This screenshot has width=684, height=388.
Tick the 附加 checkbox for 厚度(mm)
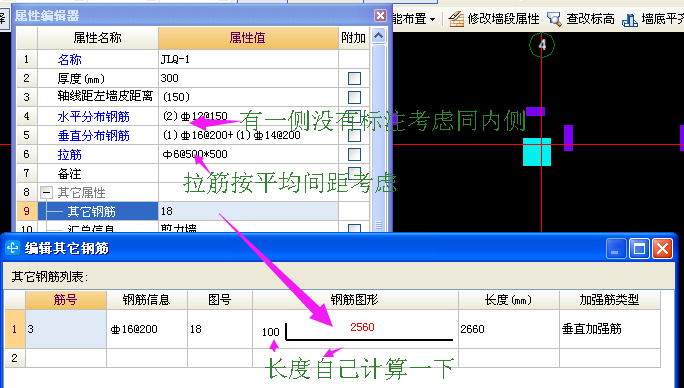[x=354, y=79]
